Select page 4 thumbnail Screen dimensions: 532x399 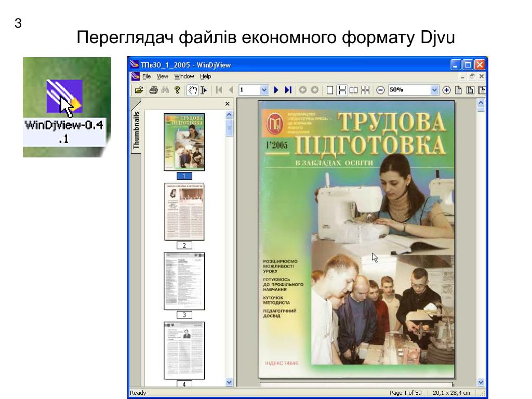point(184,351)
